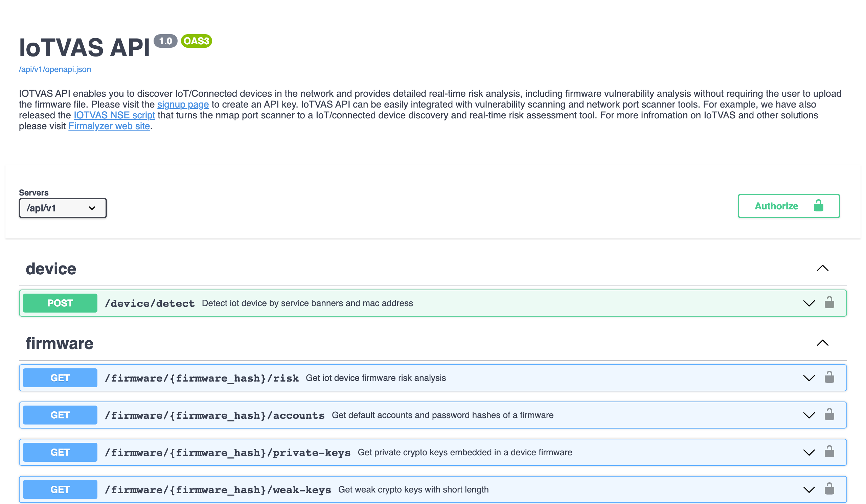
Task: Open the IOTVAS NSE script link
Action: pyautogui.click(x=114, y=115)
